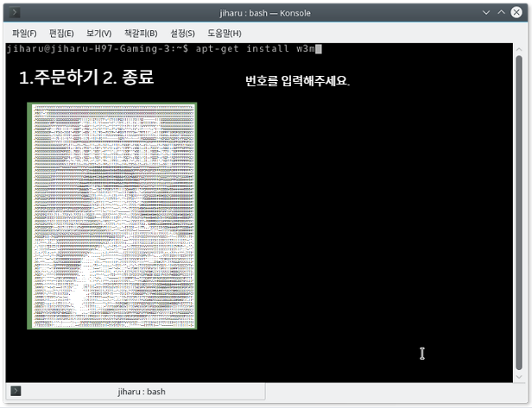Screen dimensions: 532x408
Task: Click the terminal icon in the bash tab
Action: [16, 391]
